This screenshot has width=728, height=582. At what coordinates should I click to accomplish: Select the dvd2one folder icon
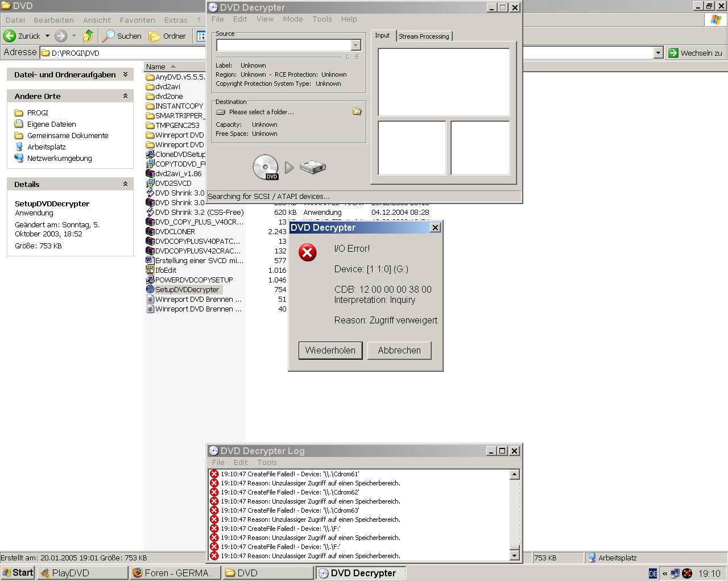coord(150,96)
